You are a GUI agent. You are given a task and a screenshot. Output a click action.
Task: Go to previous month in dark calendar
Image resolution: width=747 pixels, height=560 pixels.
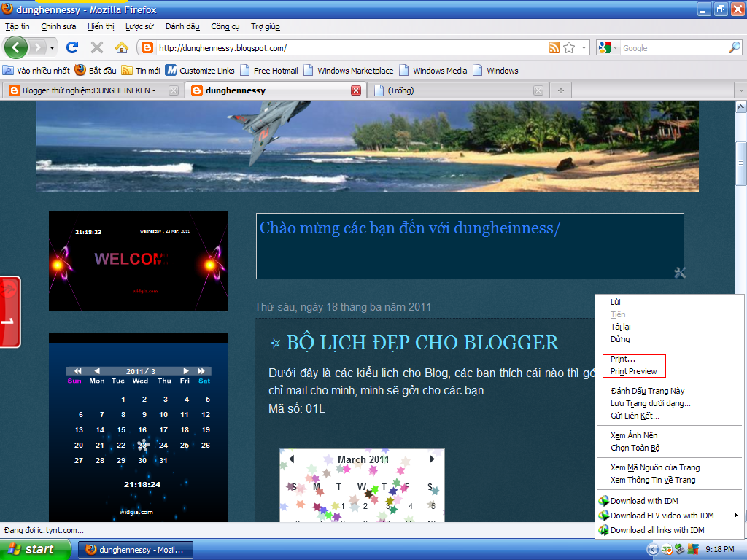97,371
